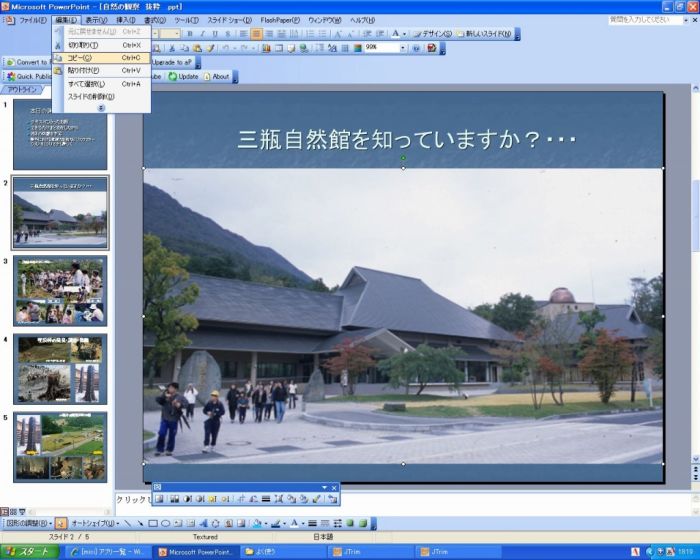
Task: Select the Line tool in drawing toolbar
Action: point(127,523)
